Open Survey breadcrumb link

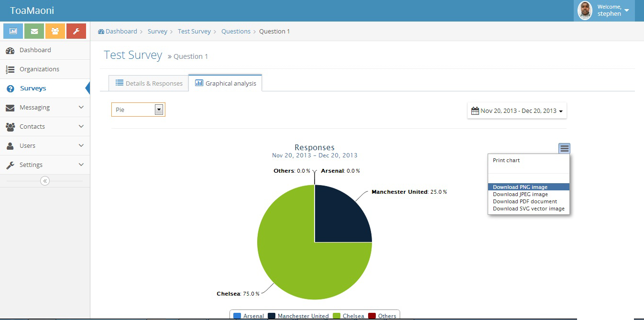pyautogui.click(x=157, y=32)
